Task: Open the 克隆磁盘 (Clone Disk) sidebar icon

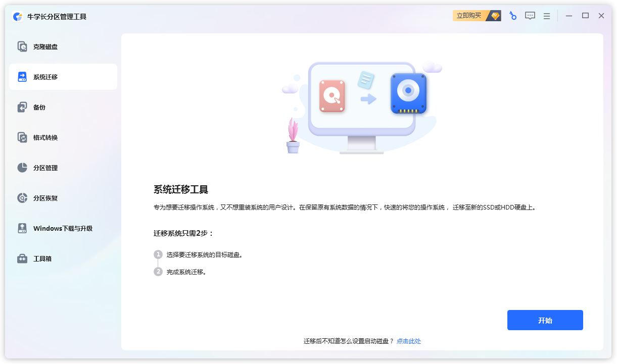Action: click(x=23, y=47)
